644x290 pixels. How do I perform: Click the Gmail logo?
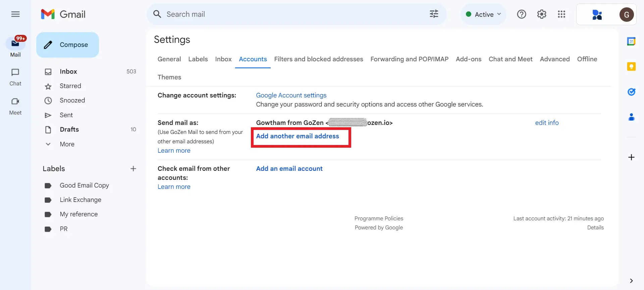click(63, 14)
